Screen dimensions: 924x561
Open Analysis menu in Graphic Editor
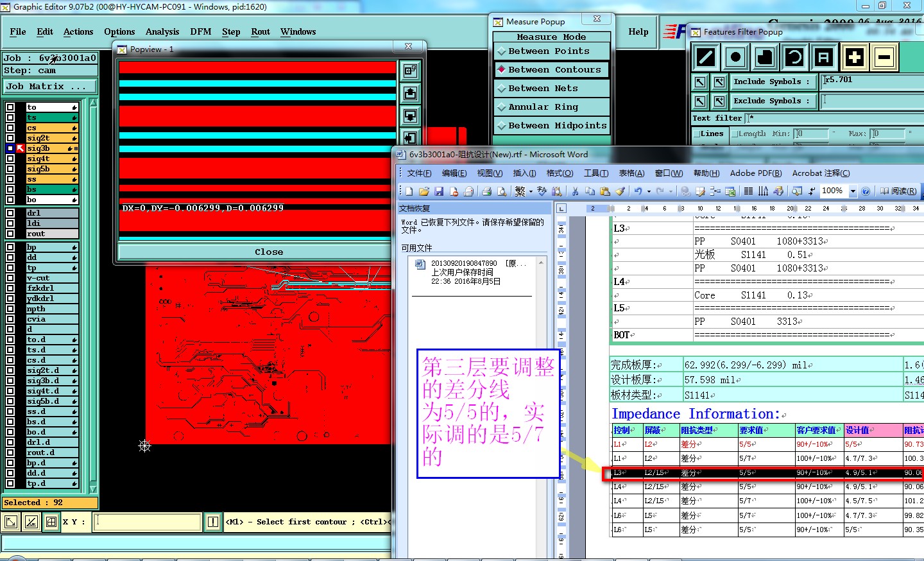pyautogui.click(x=162, y=31)
